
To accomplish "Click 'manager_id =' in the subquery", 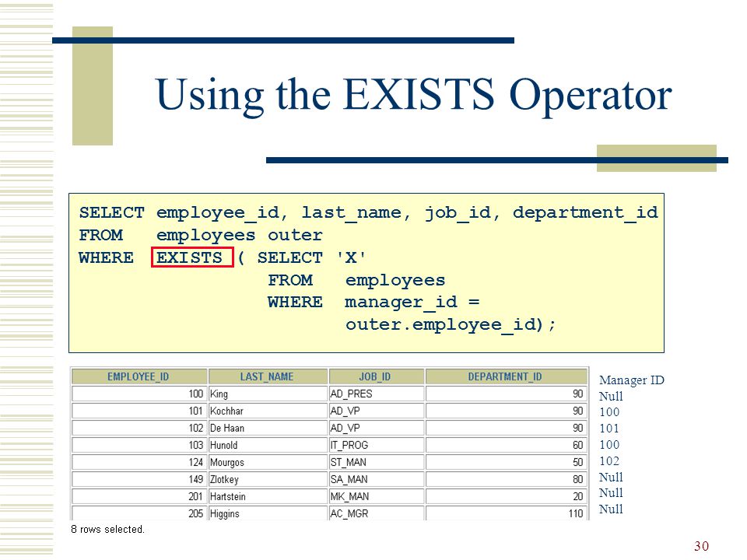I will click(412, 303).
